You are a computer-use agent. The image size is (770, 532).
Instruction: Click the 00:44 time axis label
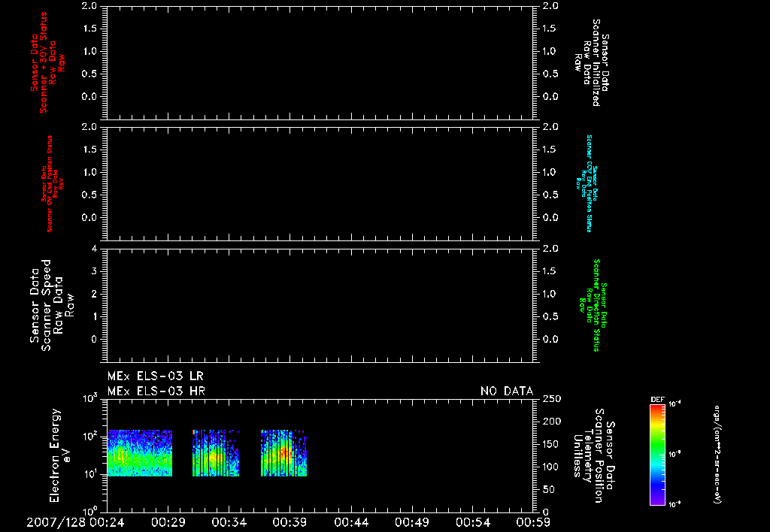click(x=351, y=523)
